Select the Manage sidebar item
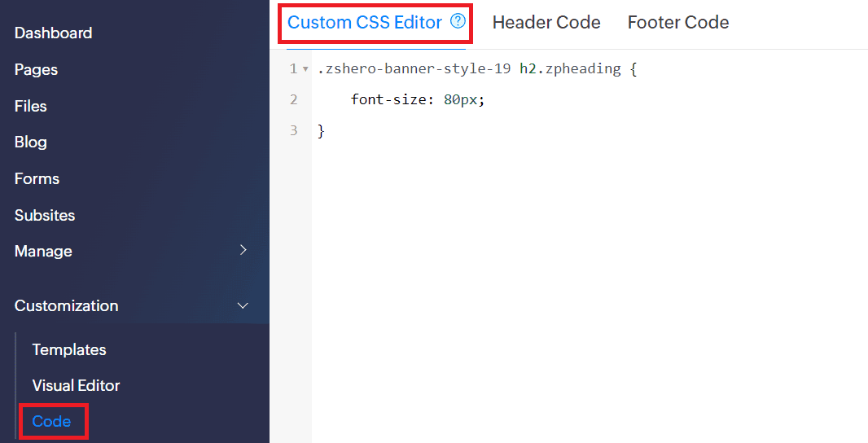The image size is (868, 443). [x=43, y=251]
